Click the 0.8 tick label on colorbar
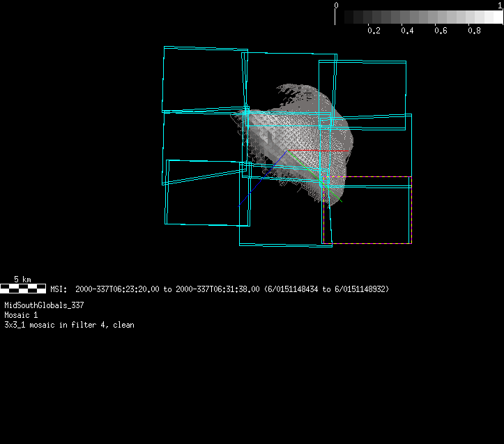504x444 pixels. (474, 31)
